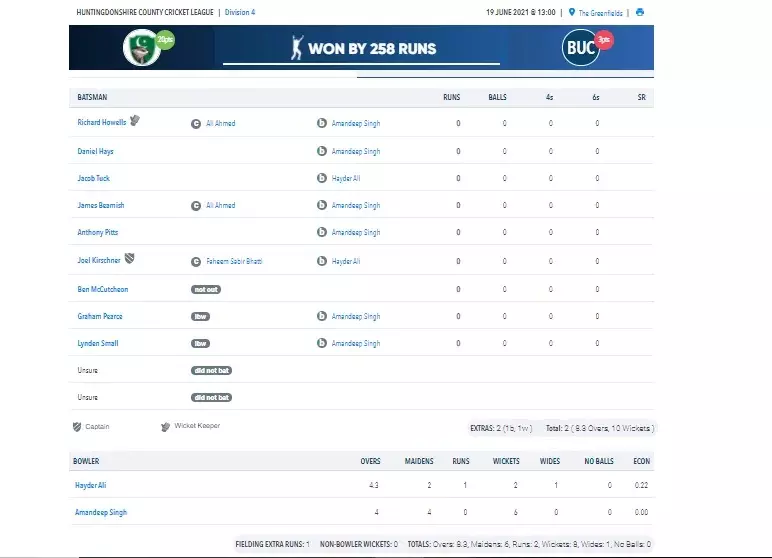Click the bowled 'b' icon in Jacob Tuck's row
The image size is (772, 558).
[x=322, y=178]
